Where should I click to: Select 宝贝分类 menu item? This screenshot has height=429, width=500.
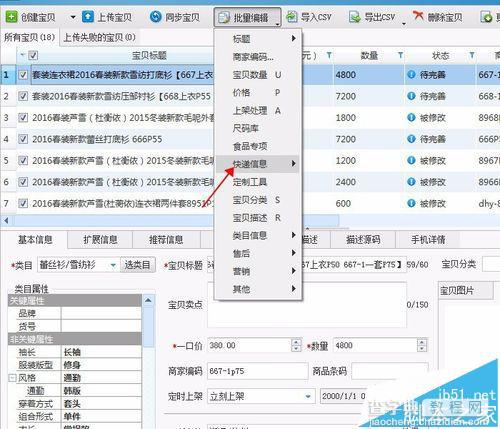point(258,200)
